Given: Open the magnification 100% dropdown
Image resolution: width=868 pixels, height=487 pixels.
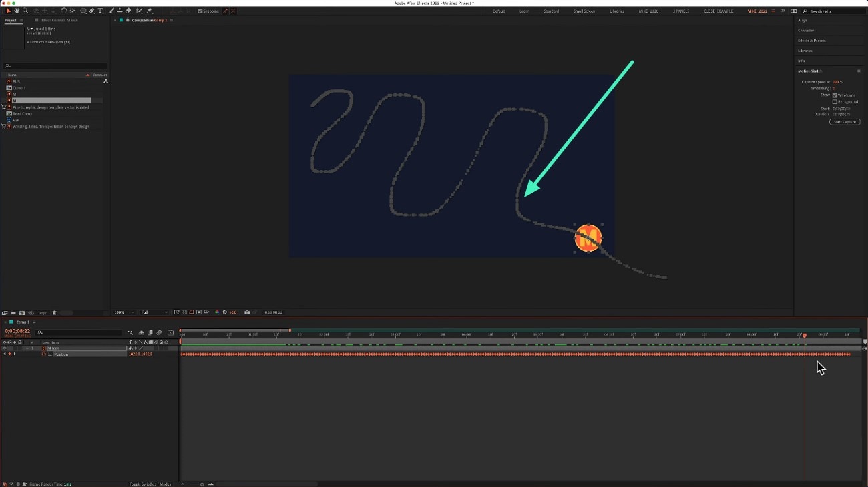Looking at the screenshot, I should point(124,312).
